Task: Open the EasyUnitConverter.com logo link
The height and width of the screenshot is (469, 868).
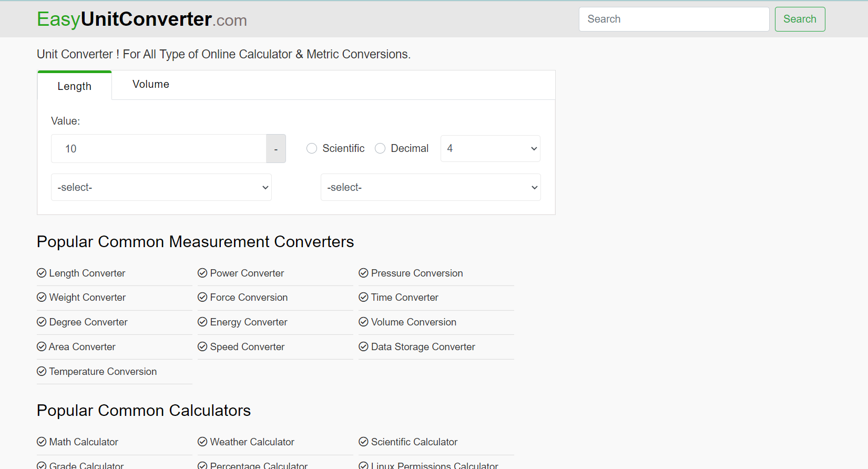Action: coord(142,19)
